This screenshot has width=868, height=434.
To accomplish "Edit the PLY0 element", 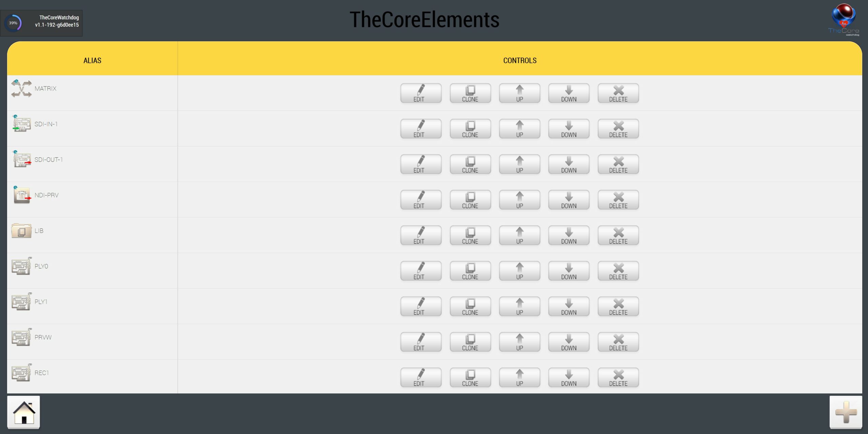I will tap(421, 271).
